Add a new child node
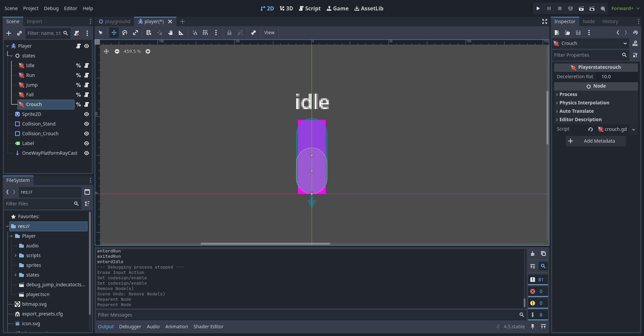This screenshot has width=644, height=336. tap(9, 33)
